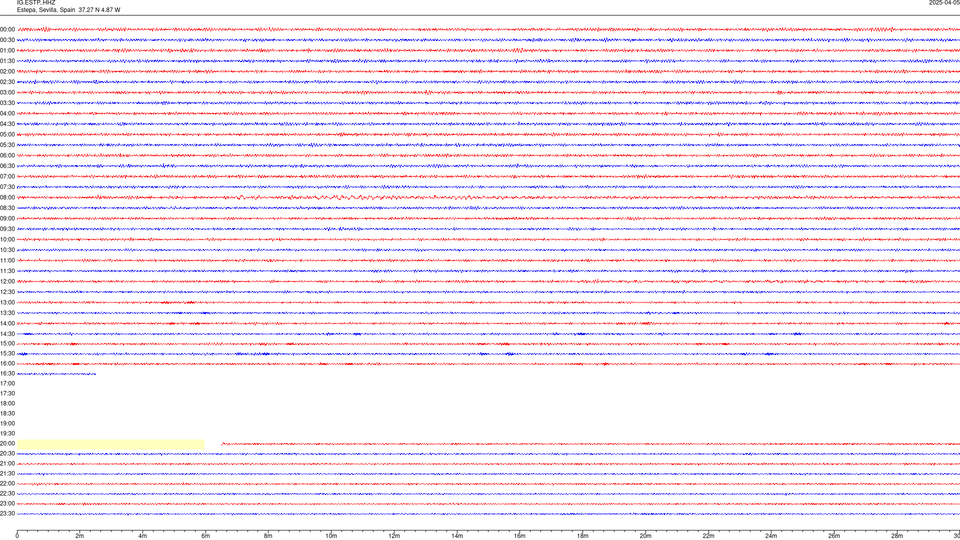Select the 02:00 row time label

coord(7,71)
